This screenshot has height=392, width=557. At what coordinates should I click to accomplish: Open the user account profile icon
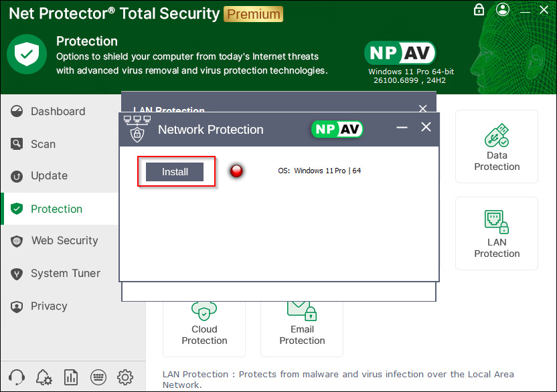[503, 9]
